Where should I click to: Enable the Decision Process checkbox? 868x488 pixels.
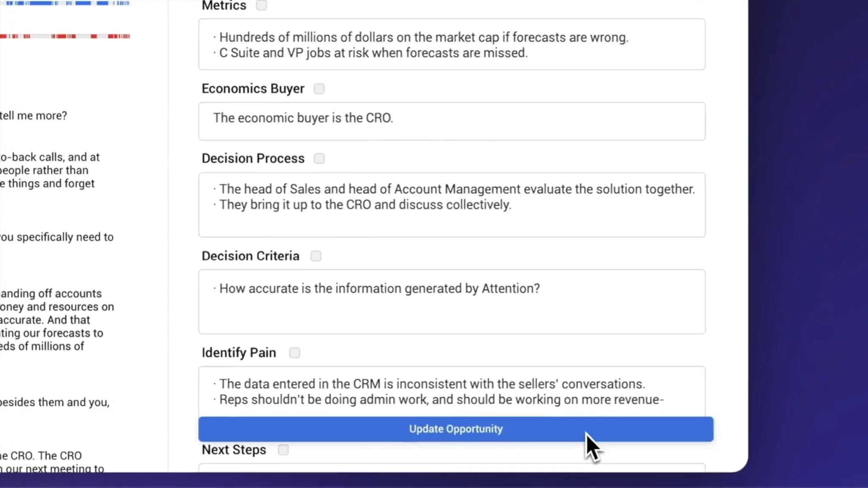pyautogui.click(x=319, y=158)
